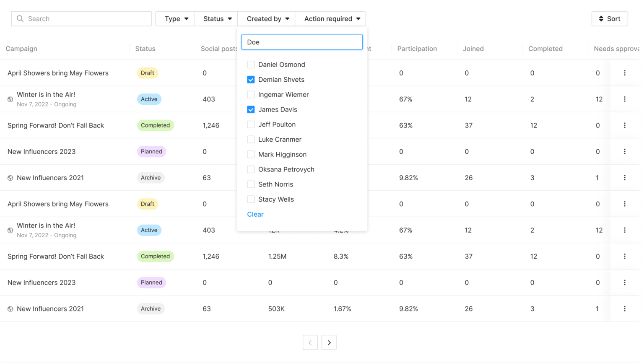644x363 pixels.
Task: Tick the Stacy Wells checkbox
Action: pyautogui.click(x=251, y=200)
